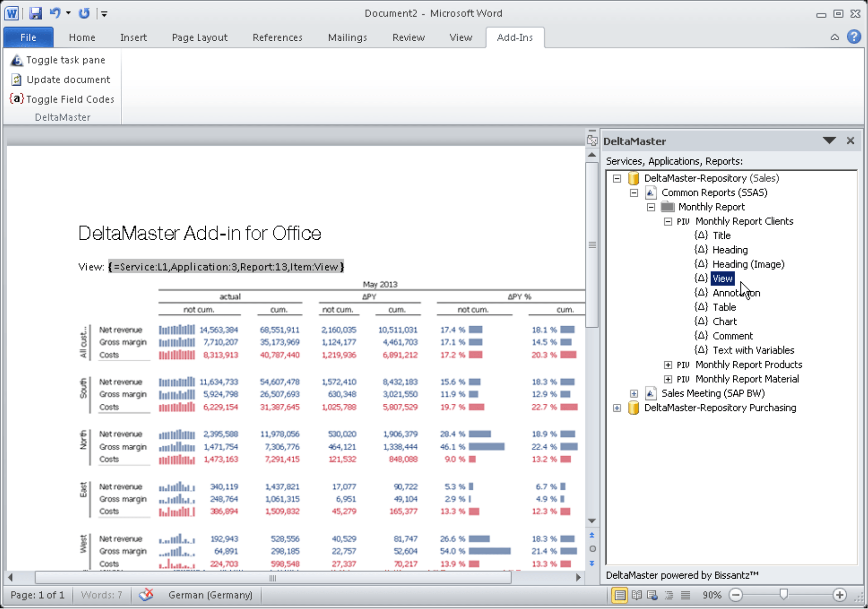
Task: Click Update document button
Action: tap(61, 80)
